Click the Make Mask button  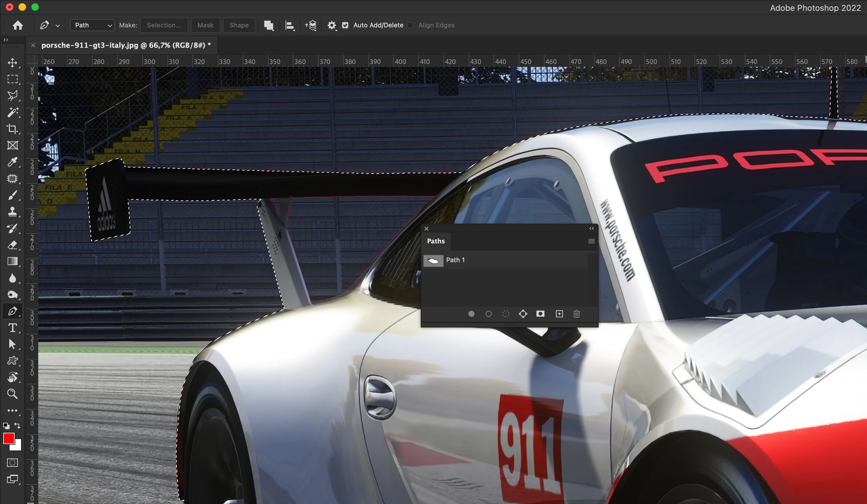pos(205,25)
